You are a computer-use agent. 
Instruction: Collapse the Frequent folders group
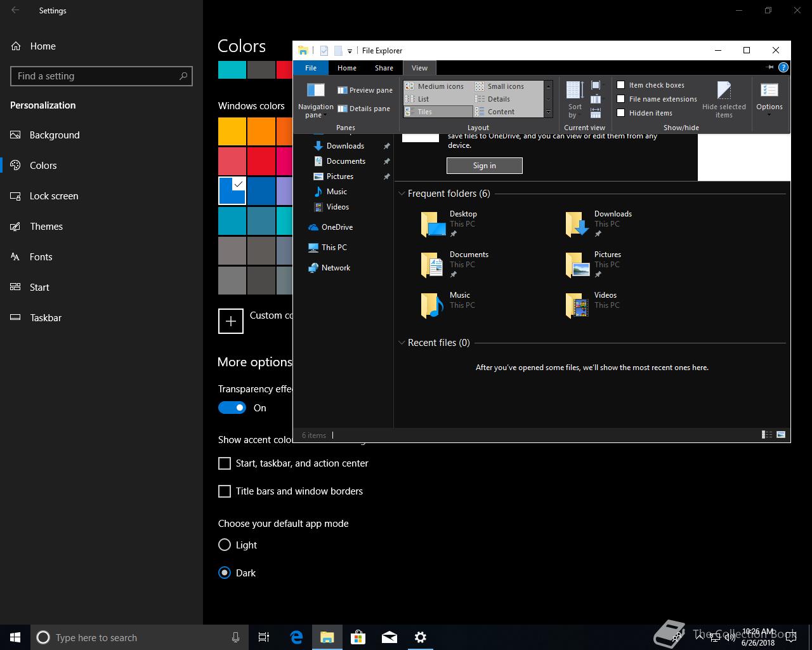tap(402, 194)
